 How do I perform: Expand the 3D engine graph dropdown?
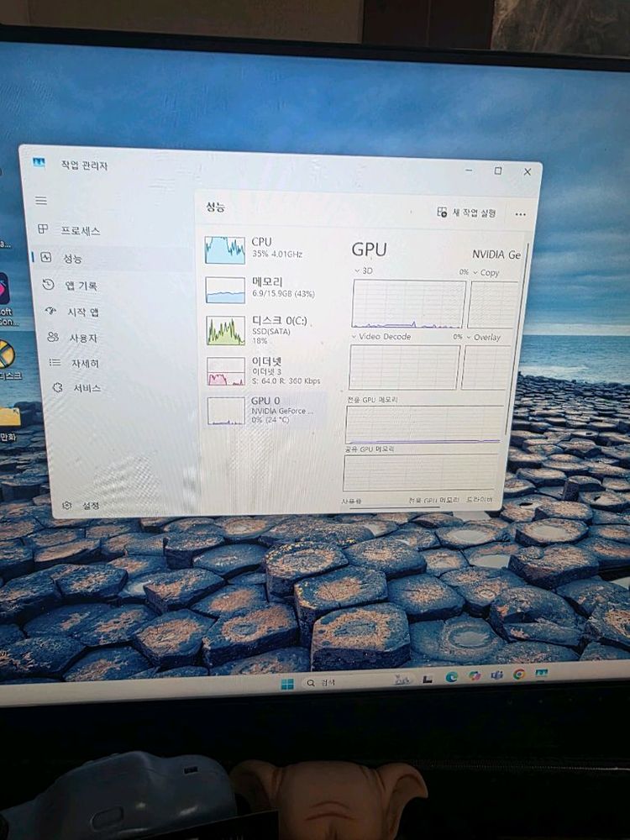coord(357,271)
